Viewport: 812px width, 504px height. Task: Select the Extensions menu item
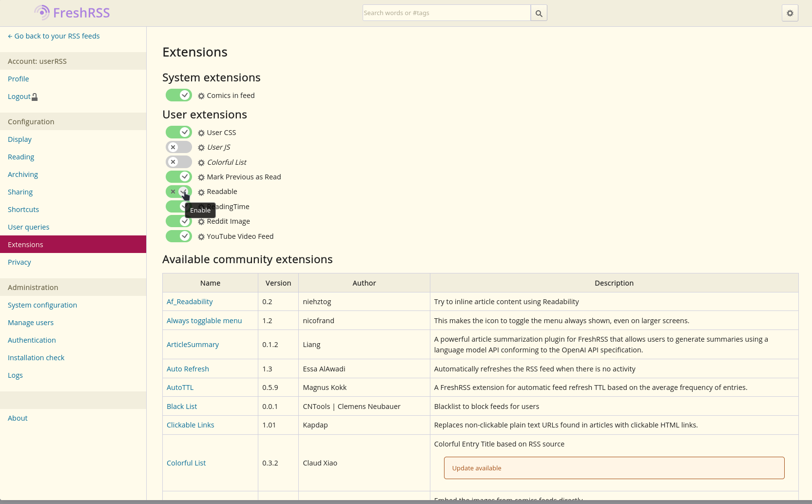coord(73,244)
